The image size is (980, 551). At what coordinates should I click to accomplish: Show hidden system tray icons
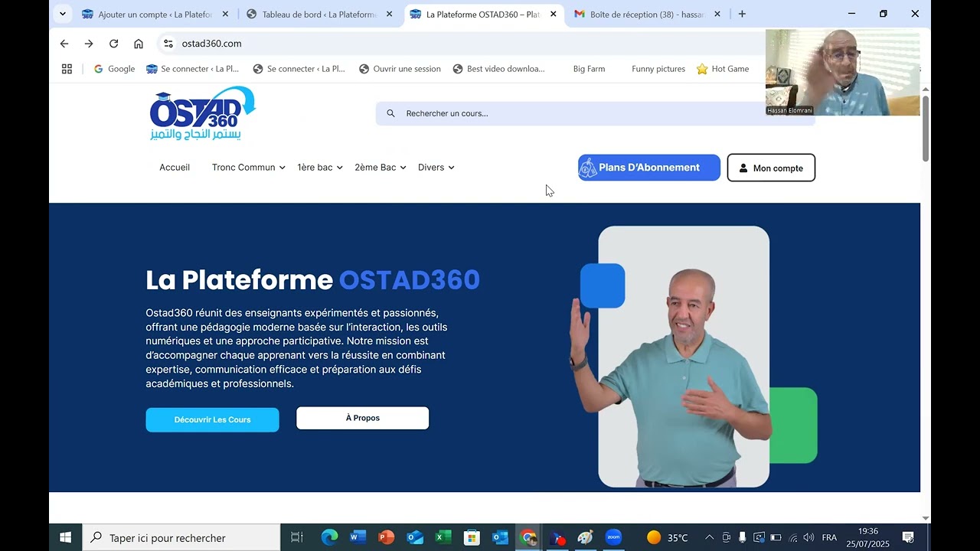(x=709, y=537)
